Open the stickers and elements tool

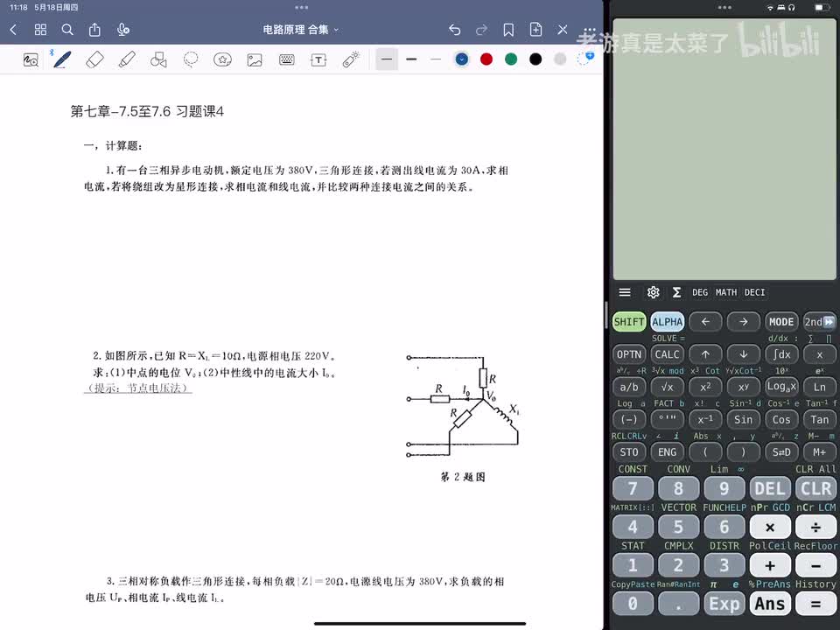pos(222,59)
